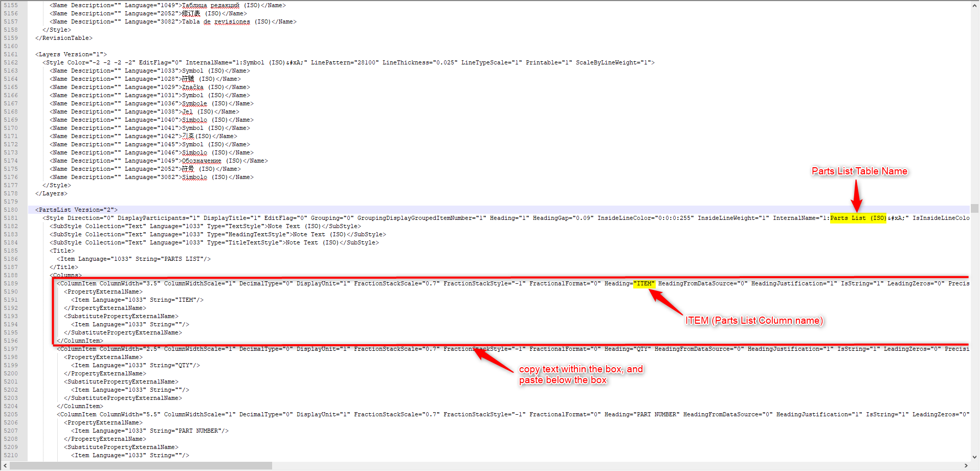
Task: Click the Language="1031" Symbol (ISO) line
Action: pyautogui.click(x=150, y=95)
